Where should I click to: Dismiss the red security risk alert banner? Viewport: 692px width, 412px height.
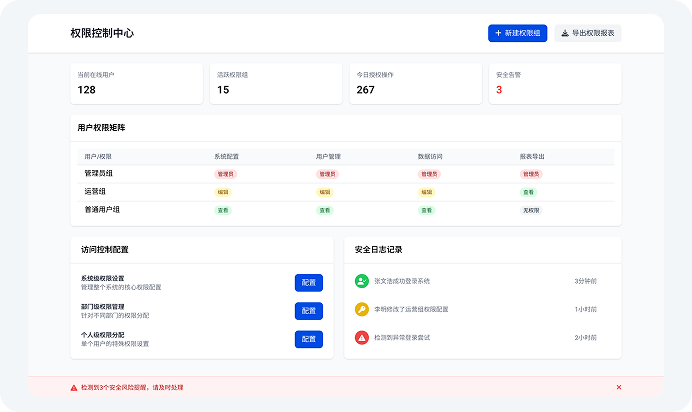click(619, 387)
